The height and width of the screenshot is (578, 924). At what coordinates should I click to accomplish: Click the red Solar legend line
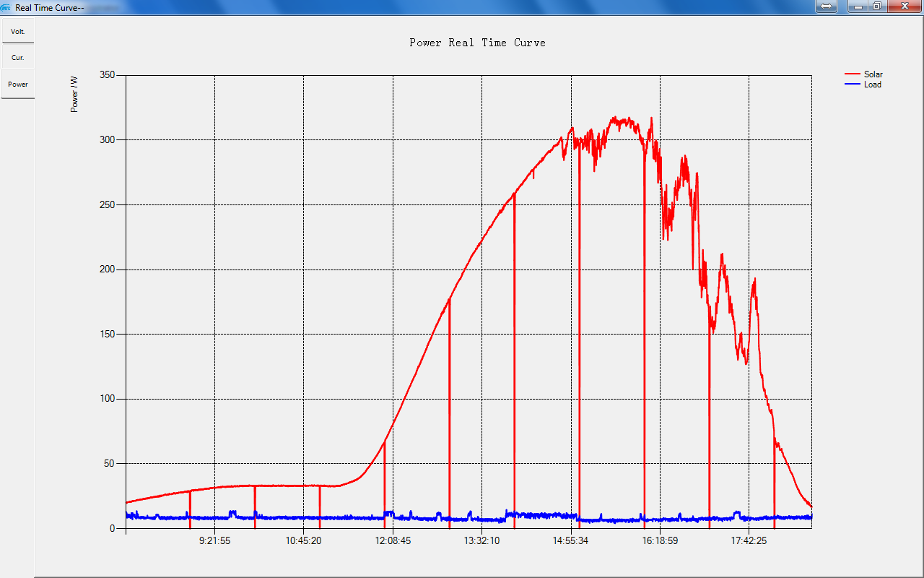pyautogui.click(x=853, y=74)
